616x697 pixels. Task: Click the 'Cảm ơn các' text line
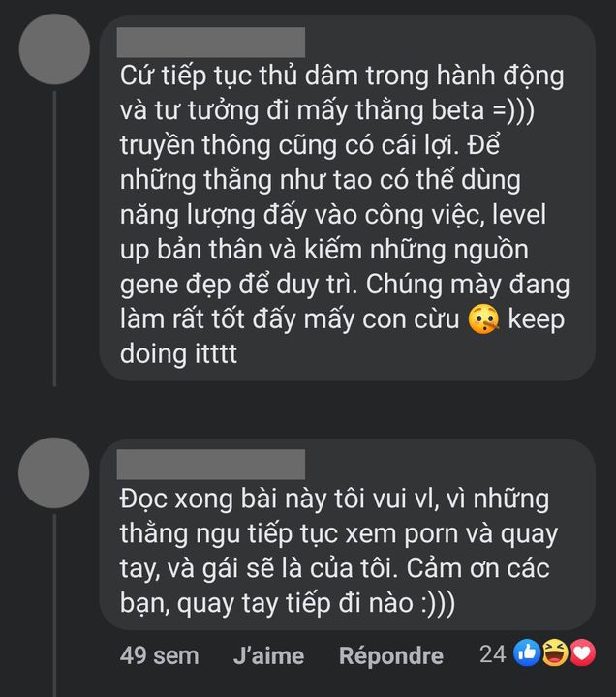coord(477,568)
